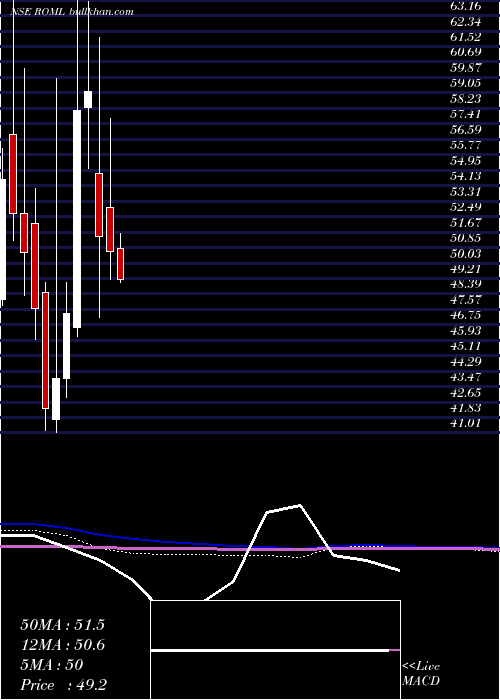Click the 57.41 price axis label
The height and width of the screenshot is (700, 500).
466,115
